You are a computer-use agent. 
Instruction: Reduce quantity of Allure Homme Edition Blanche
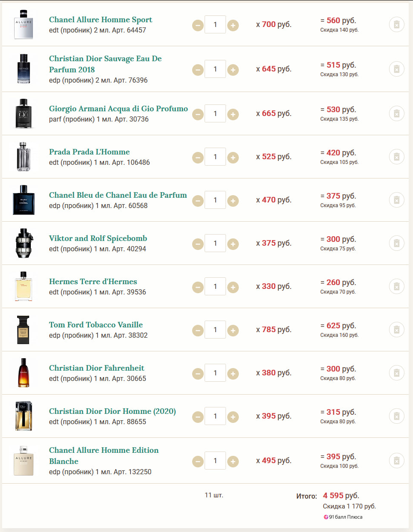pos(198,461)
